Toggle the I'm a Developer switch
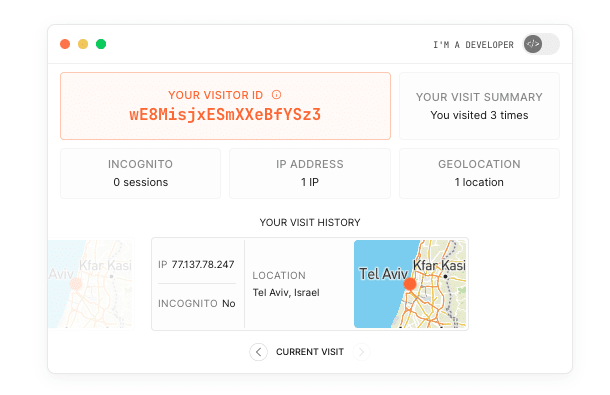The width and height of the screenshot is (610, 395). pos(541,44)
